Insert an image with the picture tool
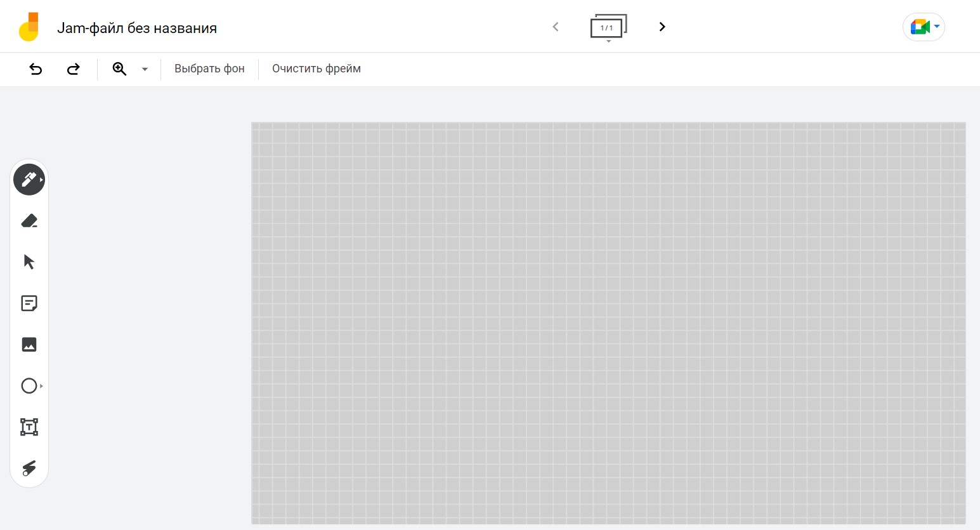This screenshot has height=530, width=980. point(29,345)
